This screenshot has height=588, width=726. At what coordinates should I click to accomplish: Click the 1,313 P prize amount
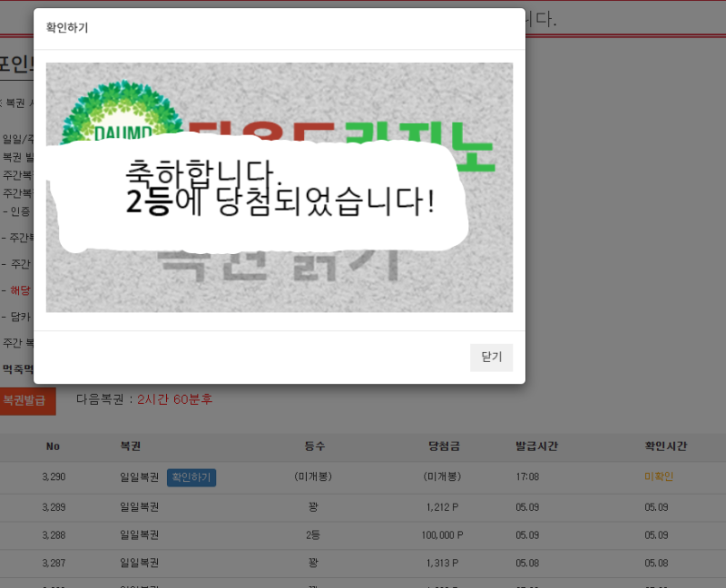coord(442,563)
